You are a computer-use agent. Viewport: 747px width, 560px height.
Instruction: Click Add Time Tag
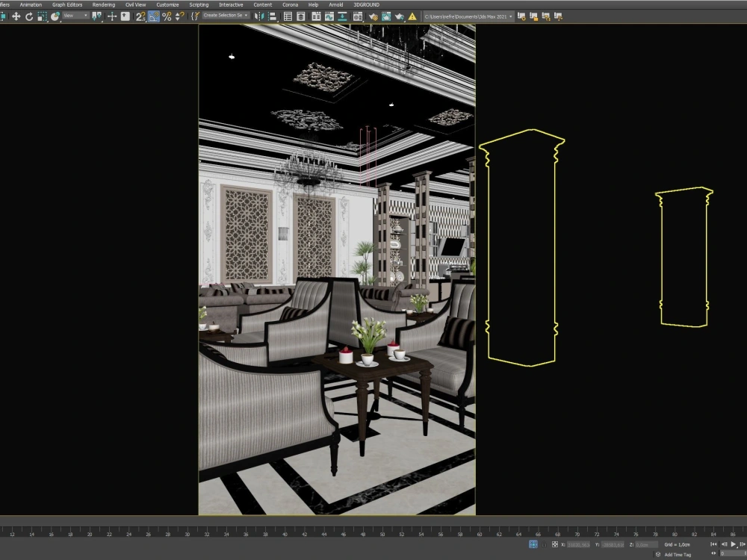pos(678,555)
